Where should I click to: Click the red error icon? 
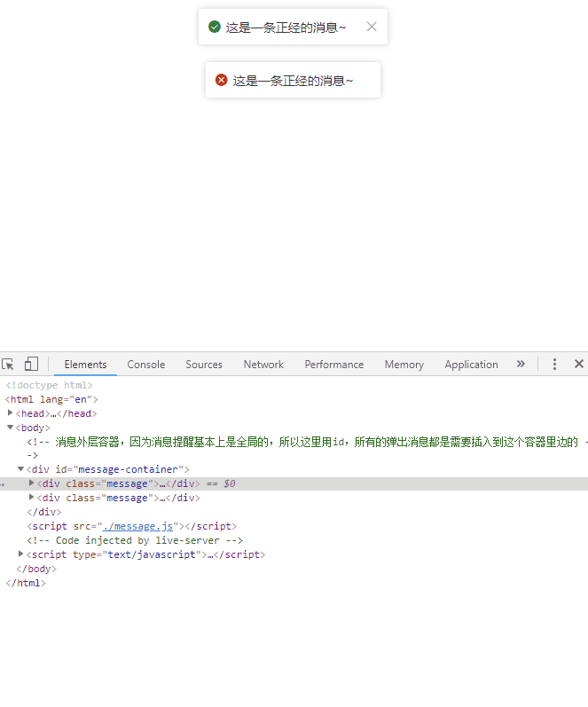click(x=222, y=80)
